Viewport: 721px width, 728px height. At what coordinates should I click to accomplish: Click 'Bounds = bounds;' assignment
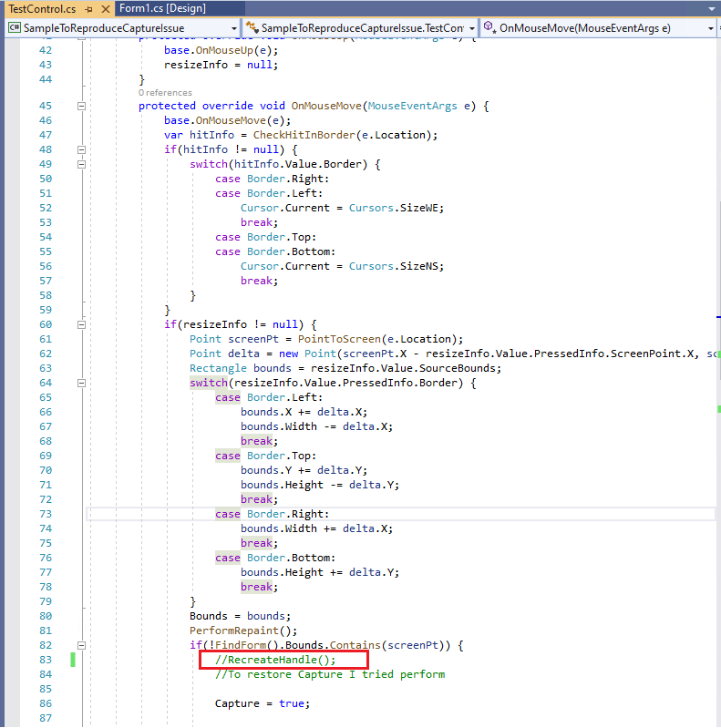240,616
